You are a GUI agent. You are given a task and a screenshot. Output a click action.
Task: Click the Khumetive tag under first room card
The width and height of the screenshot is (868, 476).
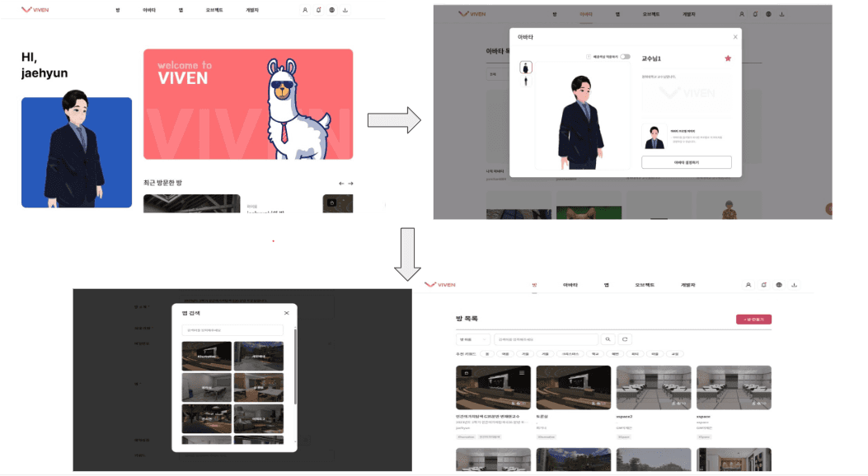(466, 436)
